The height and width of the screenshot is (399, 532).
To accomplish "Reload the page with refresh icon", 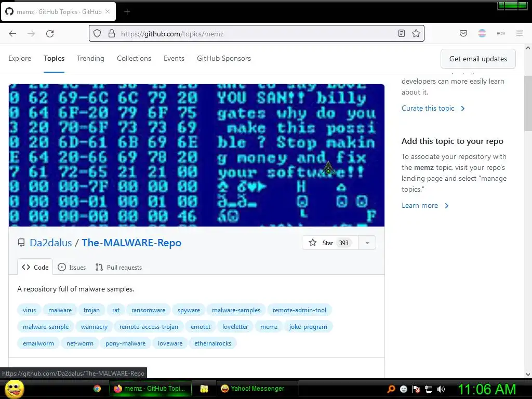I will tap(50, 34).
